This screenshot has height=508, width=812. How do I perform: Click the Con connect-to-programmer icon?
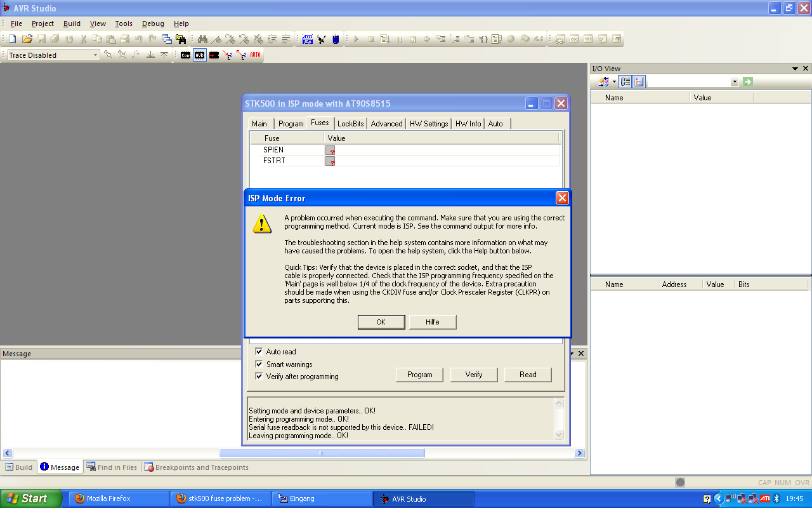(185, 55)
